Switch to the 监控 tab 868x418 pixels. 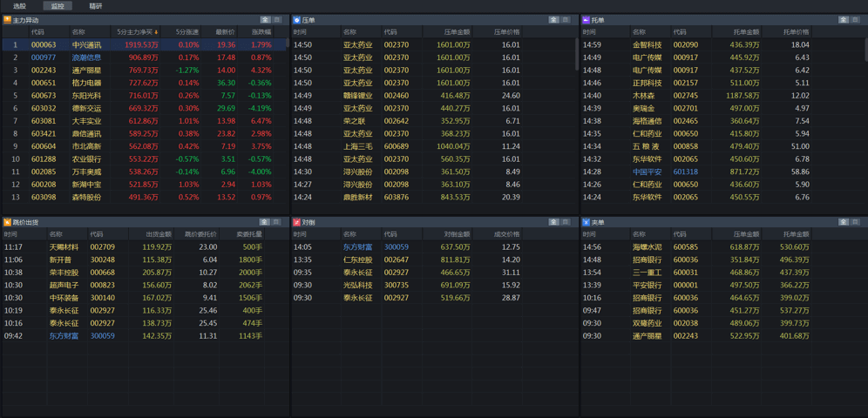coord(58,6)
